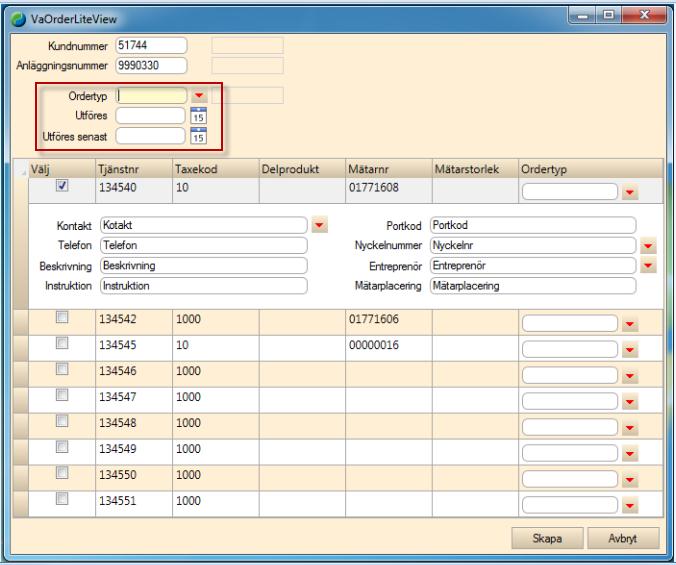The image size is (676, 565).
Task: Click the Delprodukt column header
Action: click(302, 169)
